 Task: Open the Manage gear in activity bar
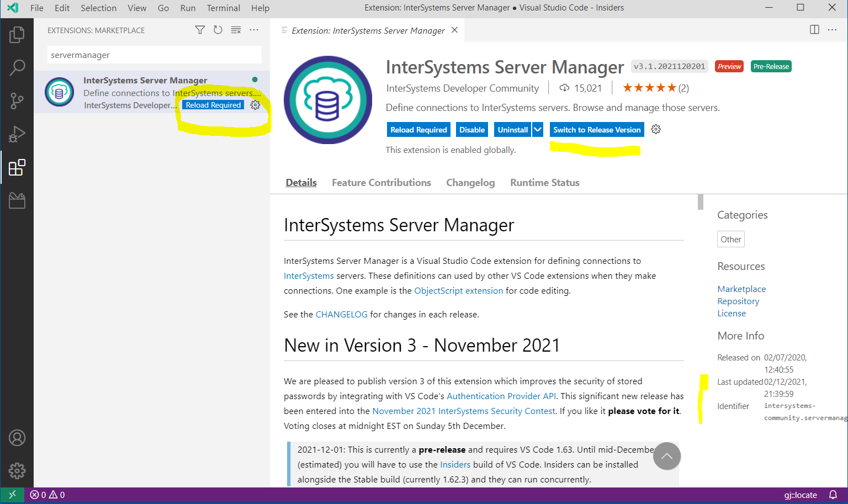click(17, 471)
